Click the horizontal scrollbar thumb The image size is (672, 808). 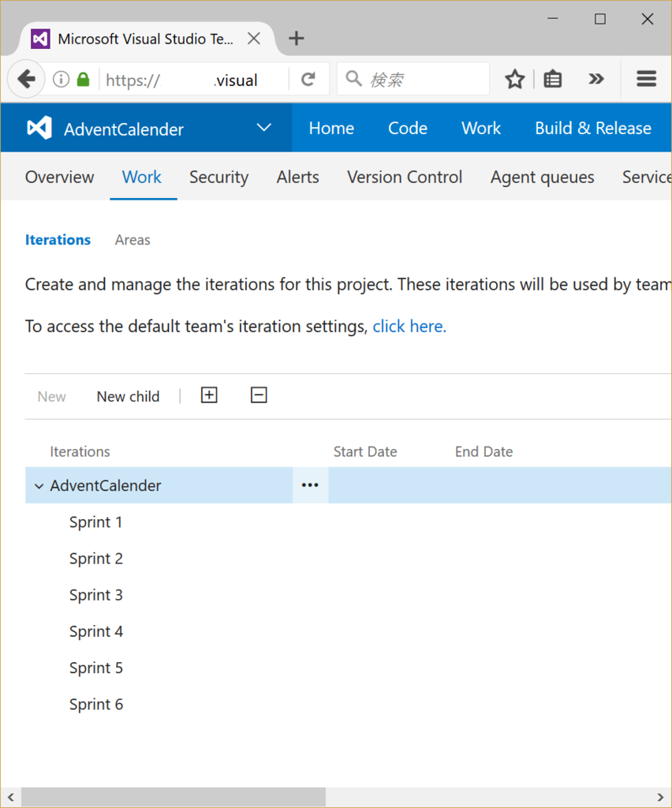click(174, 797)
